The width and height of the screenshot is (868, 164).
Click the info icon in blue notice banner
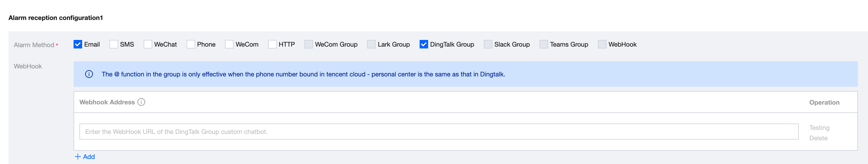point(89,74)
